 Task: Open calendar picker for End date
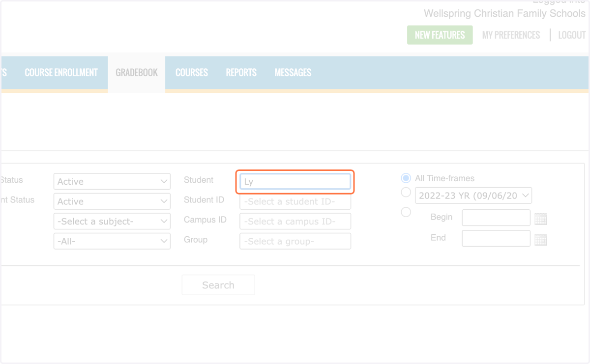(540, 240)
